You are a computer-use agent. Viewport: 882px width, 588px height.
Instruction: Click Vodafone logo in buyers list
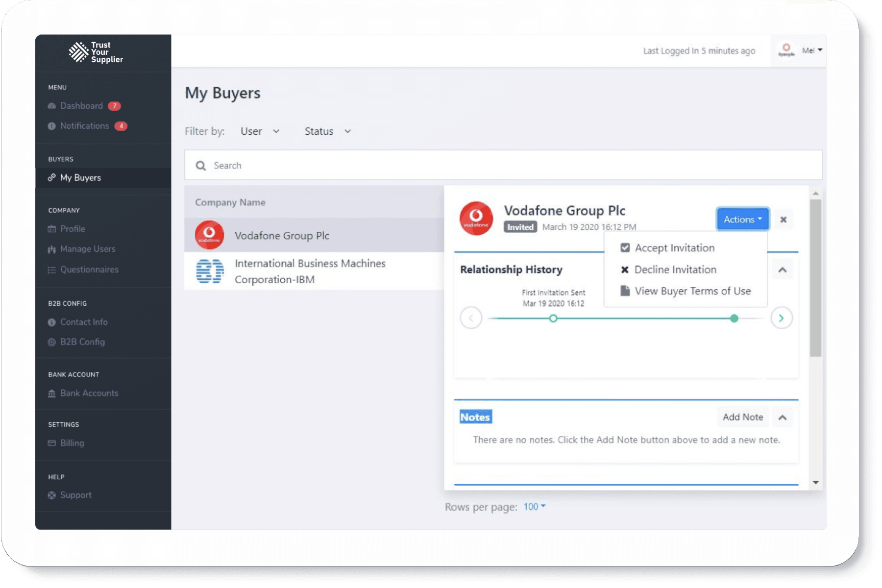click(x=210, y=235)
